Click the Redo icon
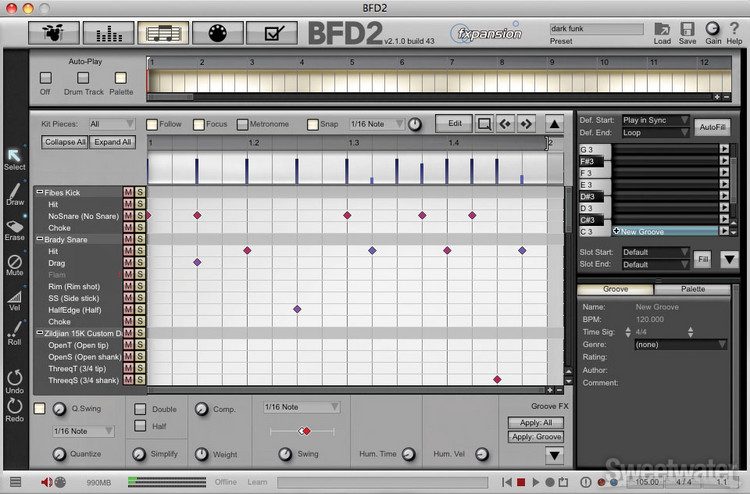 (x=14, y=406)
